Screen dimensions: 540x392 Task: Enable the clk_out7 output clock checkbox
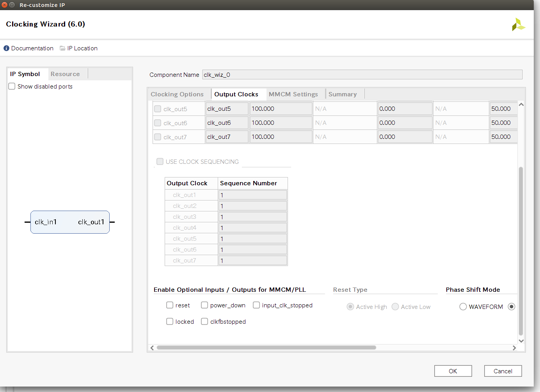[x=158, y=137]
